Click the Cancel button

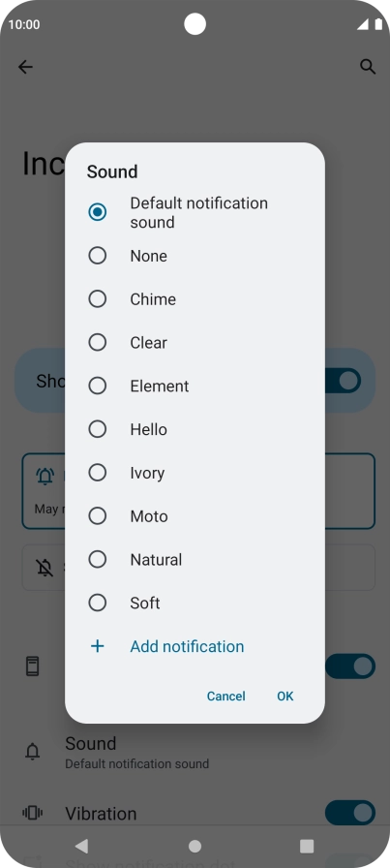click(x=225, y=696)
